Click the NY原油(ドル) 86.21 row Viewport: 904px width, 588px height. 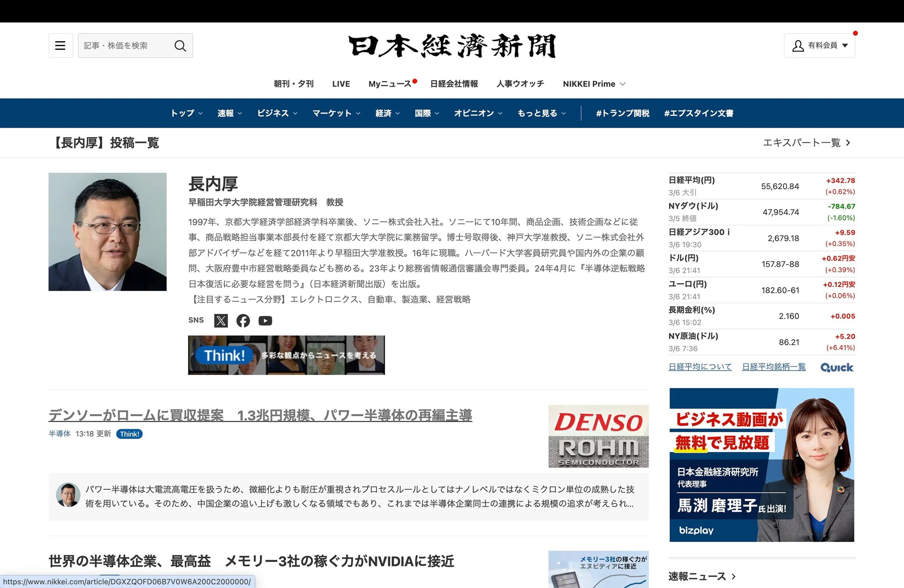coord(761,342)
